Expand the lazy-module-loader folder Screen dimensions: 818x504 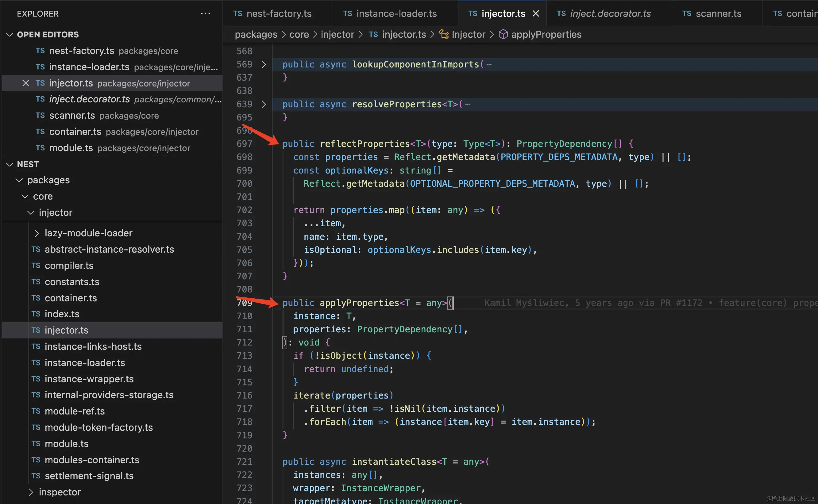coord(37,233)
